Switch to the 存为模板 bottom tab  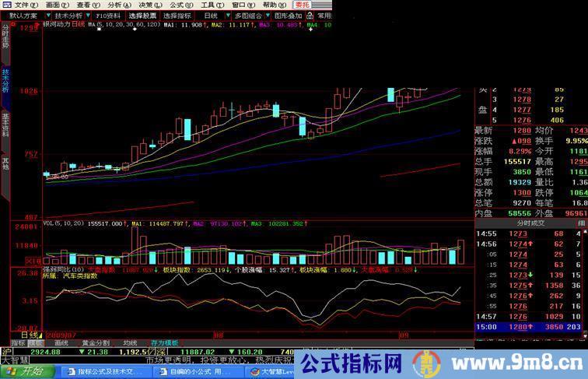coord(164,342)
